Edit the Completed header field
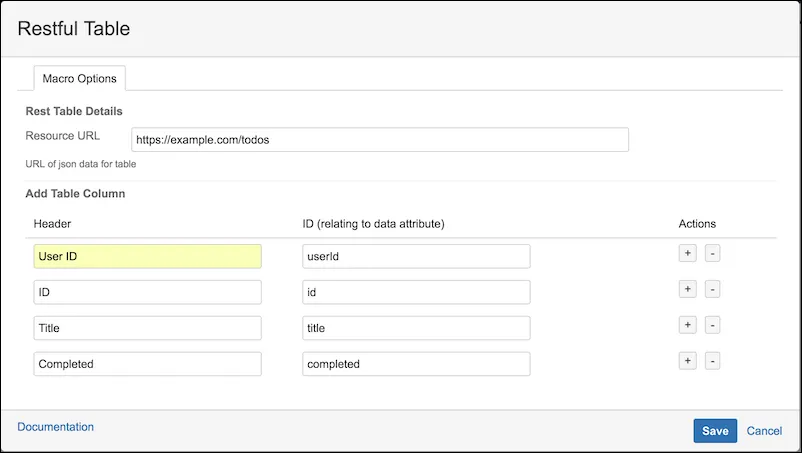This screenshot has width=802, height=453. pos(147,364)
